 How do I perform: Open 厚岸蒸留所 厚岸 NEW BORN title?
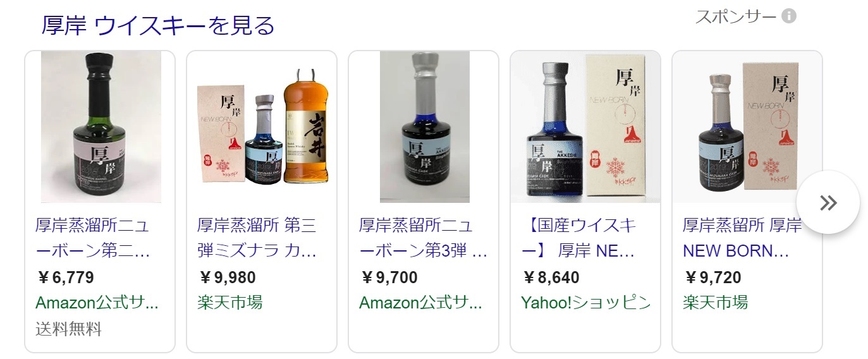pyautogui.click(x=742, y=238)
